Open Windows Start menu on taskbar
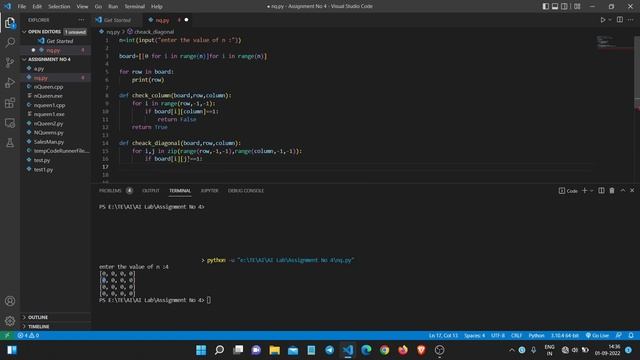This screenshot has height=360, width=640. click(201, 350)
